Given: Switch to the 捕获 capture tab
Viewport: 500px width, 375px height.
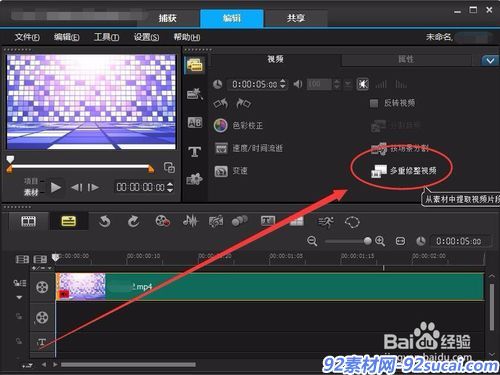Looking at the screenshot, I should 167,18.
